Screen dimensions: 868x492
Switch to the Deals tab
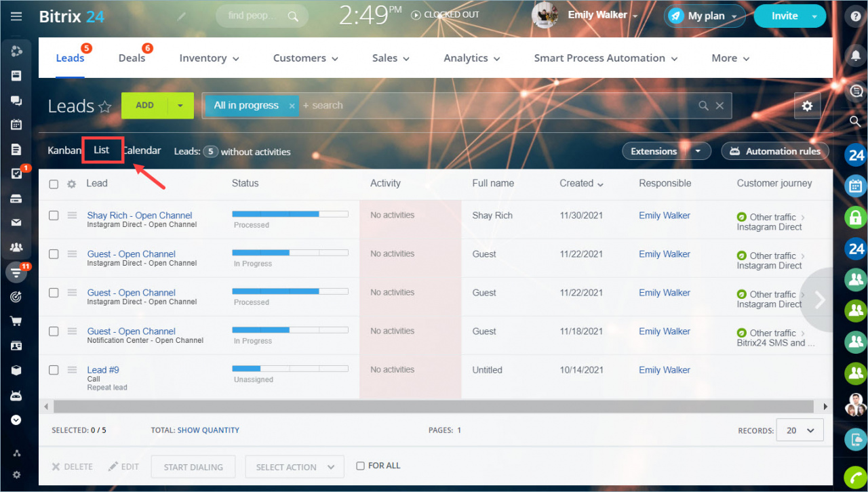(x=132, y=58)
